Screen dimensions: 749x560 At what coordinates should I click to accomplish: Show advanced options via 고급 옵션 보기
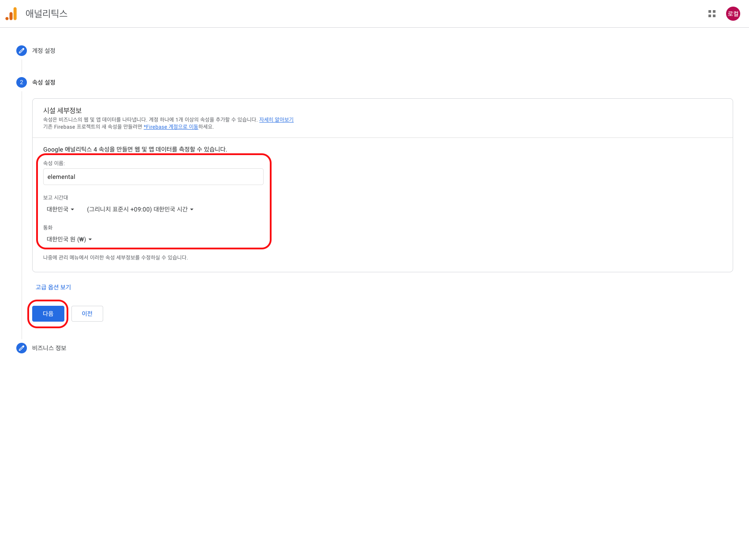tap(53, 287)
